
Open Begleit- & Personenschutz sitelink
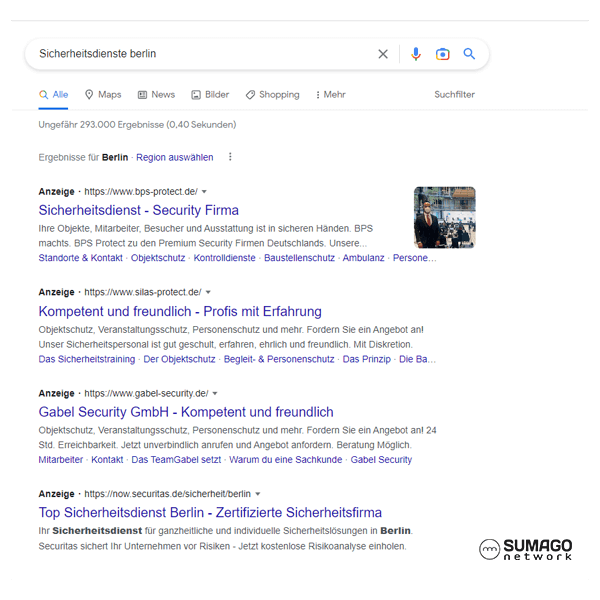click(x=279, y=359)
